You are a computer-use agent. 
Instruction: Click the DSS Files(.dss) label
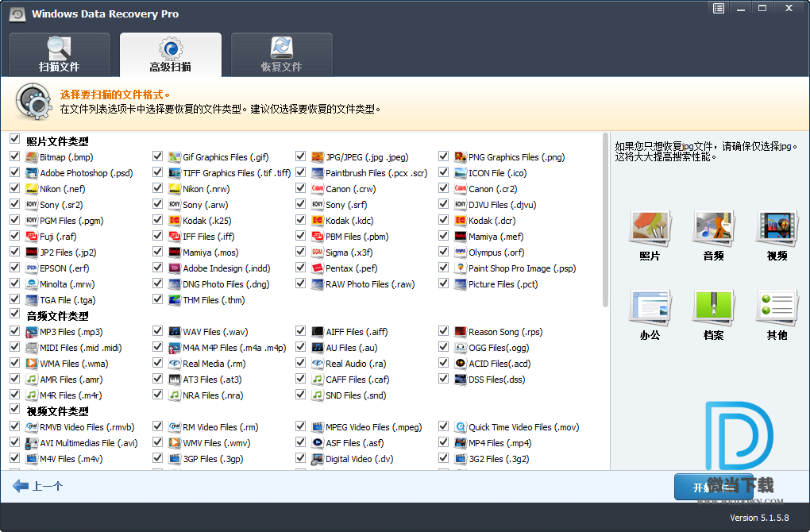496,380
